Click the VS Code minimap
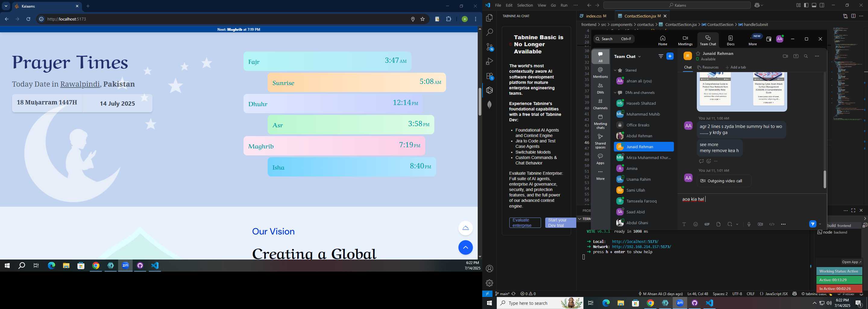Viewport: 868px width, 309px height. tap(848, 74)
